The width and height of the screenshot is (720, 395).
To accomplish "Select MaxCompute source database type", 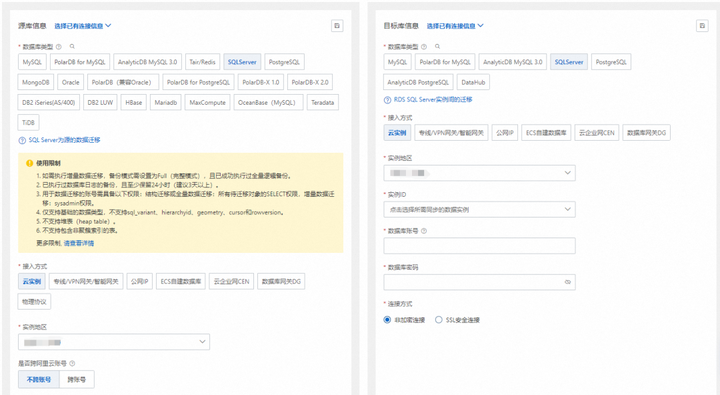I will [x=208, y=102].
